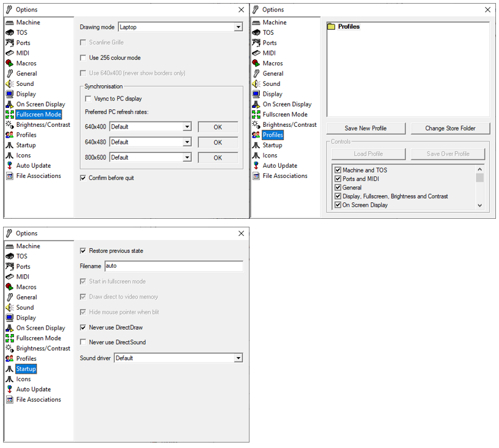This screenshot has height=448, width=499.
Task: Click the Display monitor icon in the Fullscreen Mode window
Action: click(10, 94)
